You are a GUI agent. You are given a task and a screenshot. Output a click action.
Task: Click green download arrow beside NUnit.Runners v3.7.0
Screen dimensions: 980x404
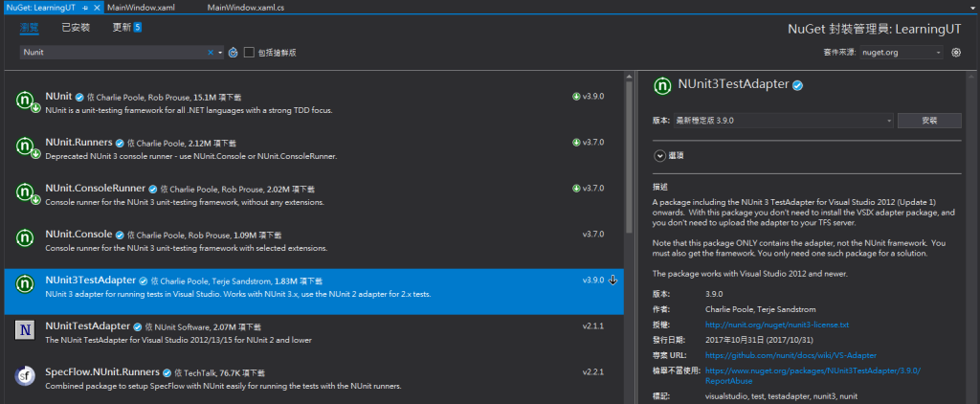pos(576,143)
